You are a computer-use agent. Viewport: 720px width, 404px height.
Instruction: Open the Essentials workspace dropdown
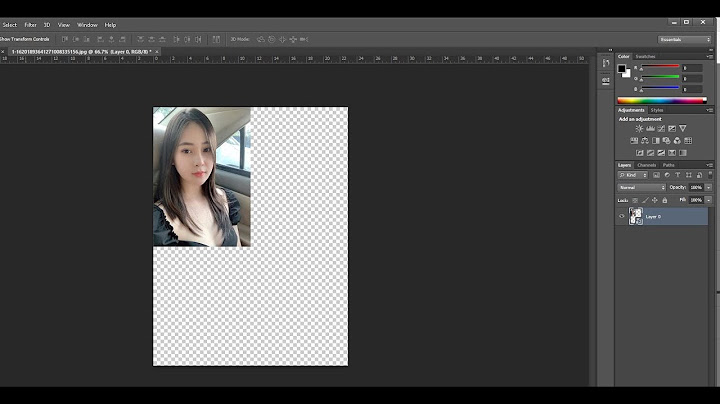pyautogui.click(x=684, y=39)
